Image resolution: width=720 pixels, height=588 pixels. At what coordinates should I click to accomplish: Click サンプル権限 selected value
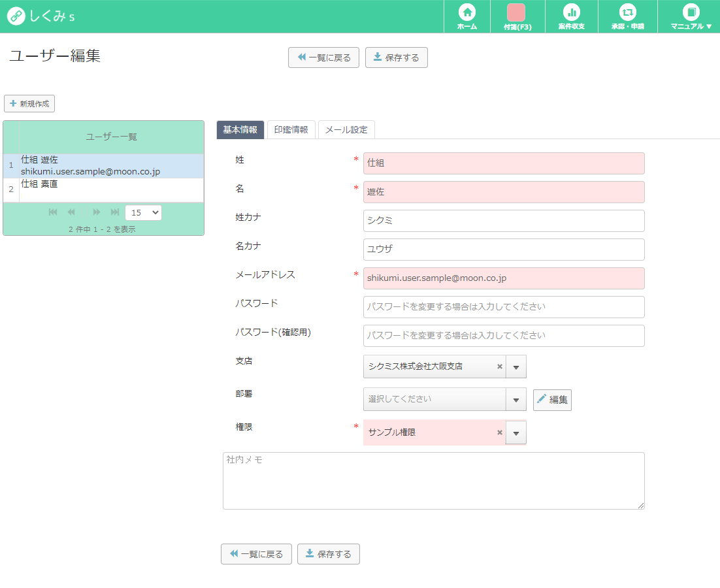(391, 433)
